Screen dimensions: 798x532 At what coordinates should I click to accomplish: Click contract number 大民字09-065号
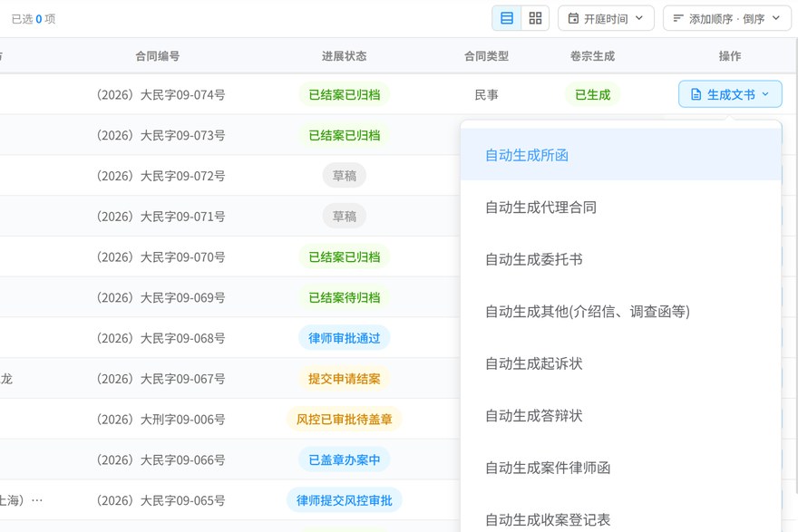(x=161, y=500)
